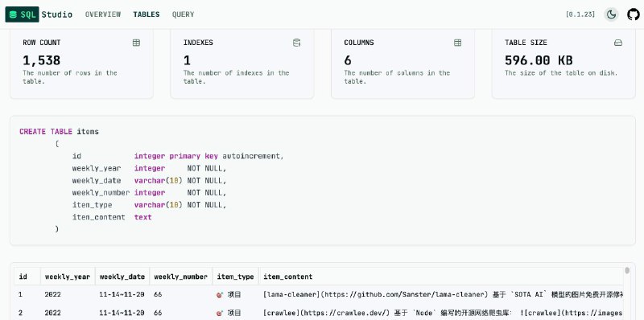Click the CREATE TABLE items statement line
644x320 pixels.
point(59,132)
